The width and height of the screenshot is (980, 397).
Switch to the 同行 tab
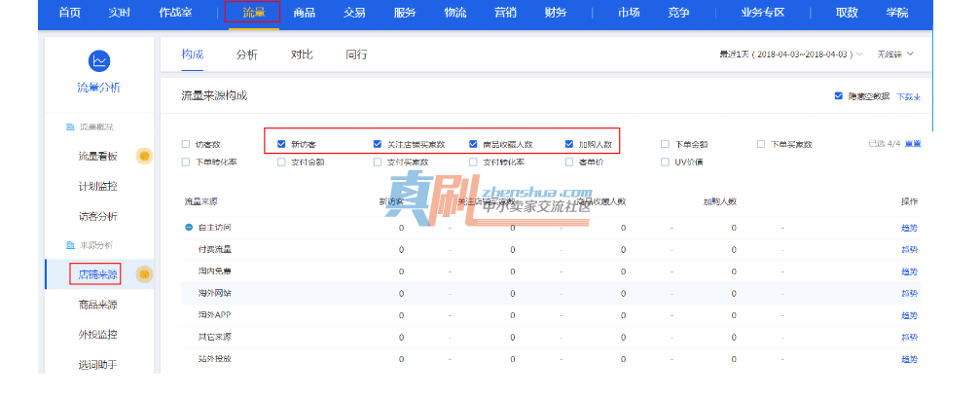pyautogui.click(x=356, y=54)
